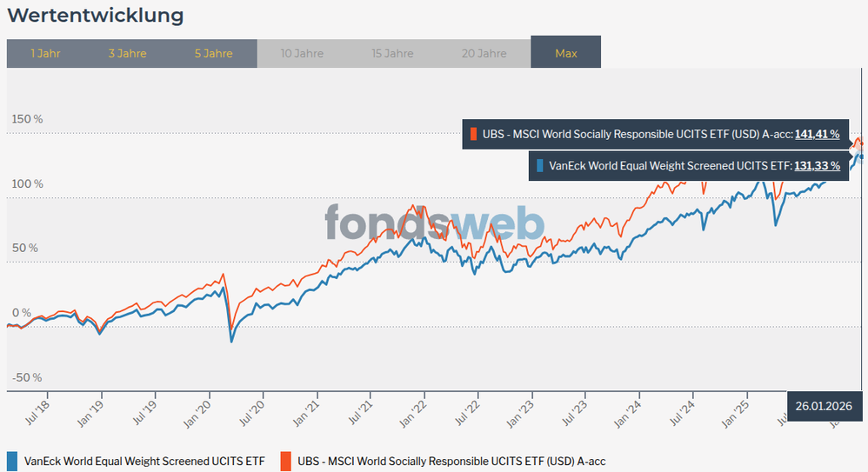Click the Jul '24 x-axis label
Image resolution: width=868 pixels, height=472 pixels.
coord(682,413)
